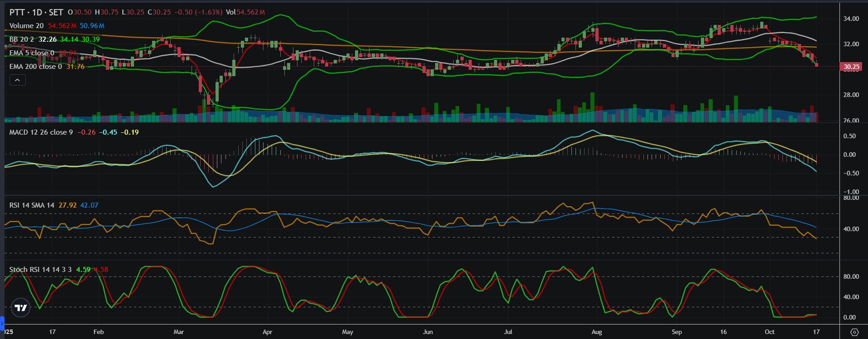Click the 17 time label after Oct
The width and height of the screenshot is (868, 339).
[x=816, y=332]
